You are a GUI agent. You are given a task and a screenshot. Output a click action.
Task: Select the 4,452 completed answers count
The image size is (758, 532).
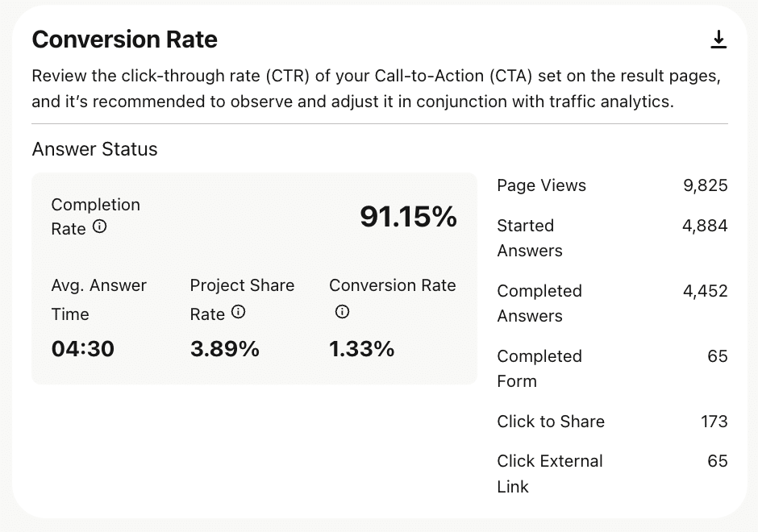pyautogui.click(x=705, y=291)
